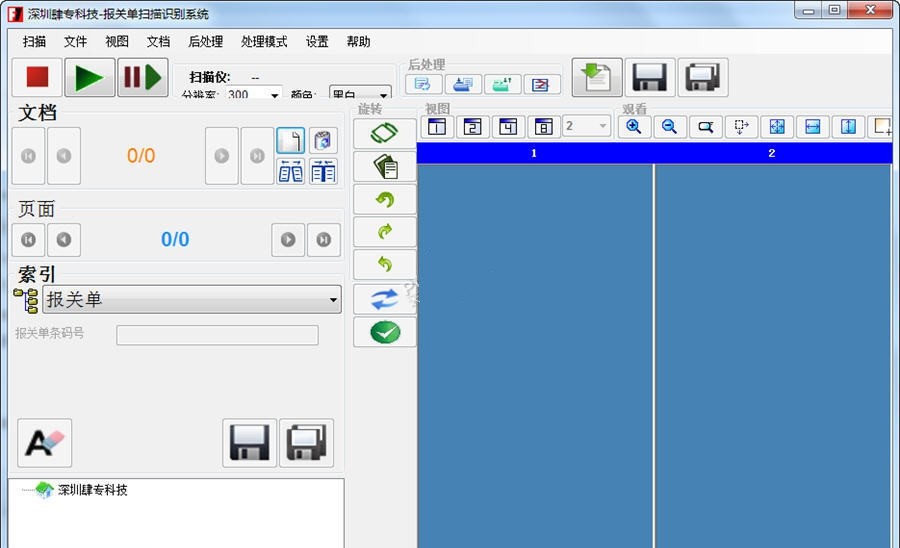Open the 报关单 index dropdown

tap(192, 300)
